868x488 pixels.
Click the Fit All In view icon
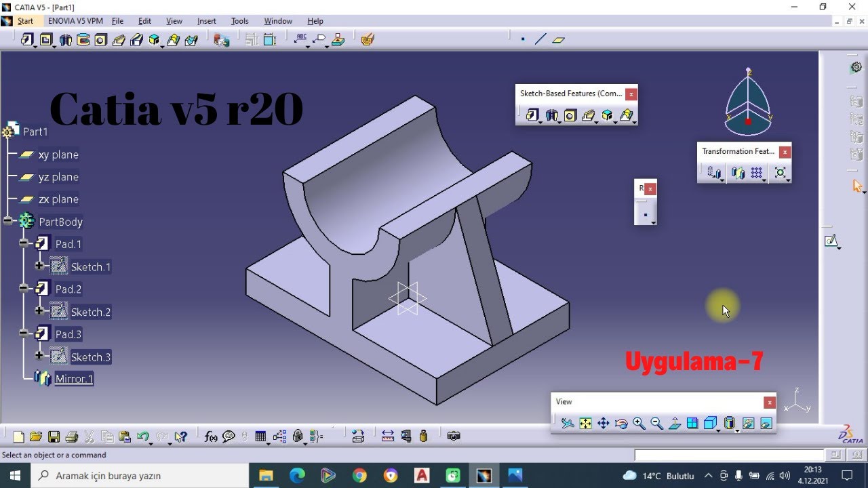pyautogui.click(x=585, y=424)
